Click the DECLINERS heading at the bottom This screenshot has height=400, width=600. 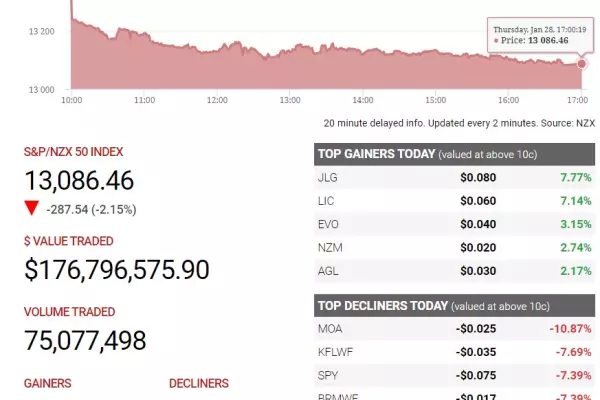(199, 384)
